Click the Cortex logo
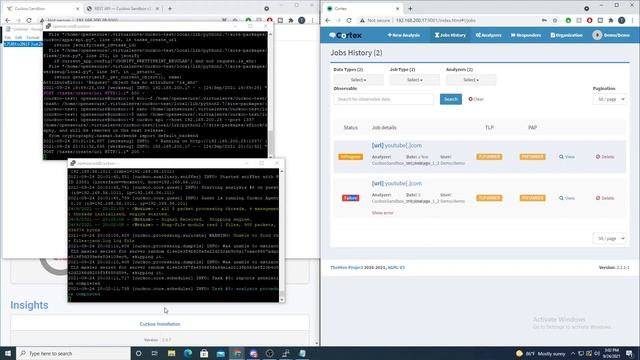 point(346,36)
